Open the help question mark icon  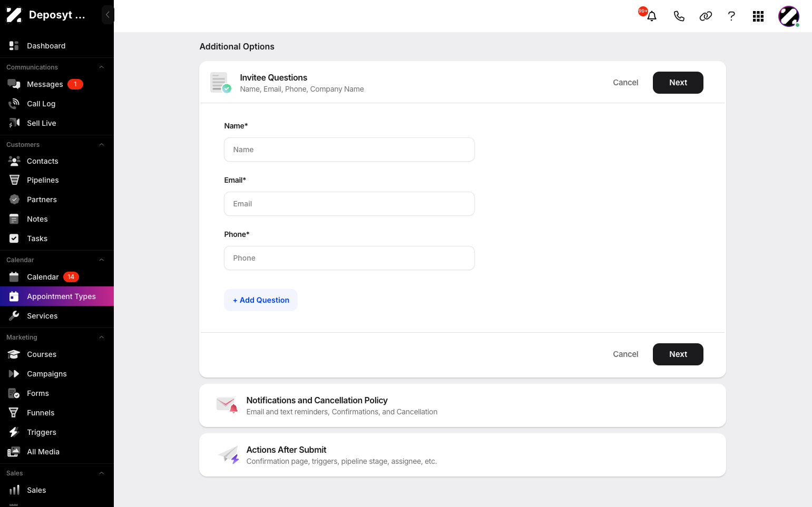731,16
